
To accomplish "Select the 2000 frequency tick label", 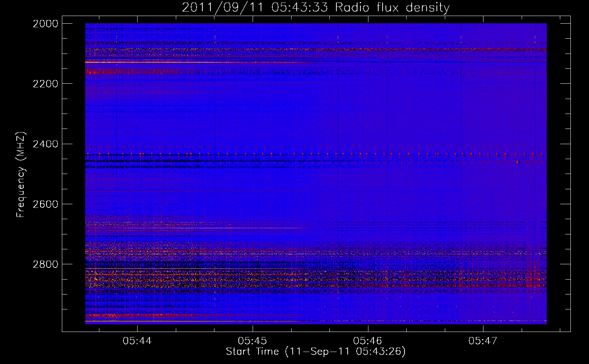I will tap(46, 24).
